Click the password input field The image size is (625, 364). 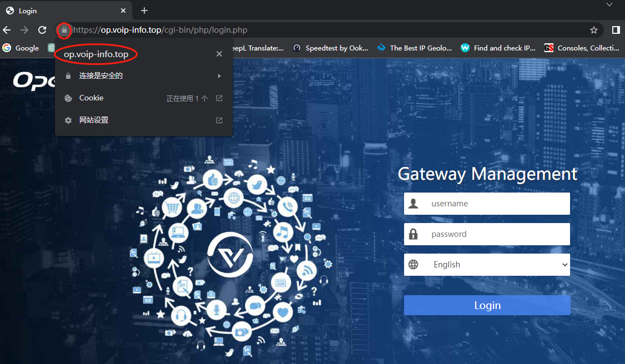487,234
